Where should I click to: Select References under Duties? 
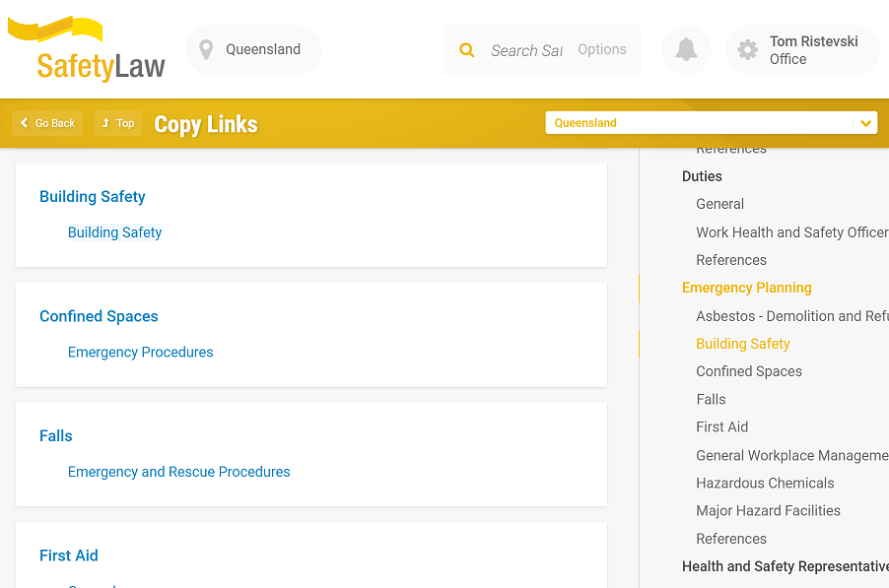(x=731, y=260)
